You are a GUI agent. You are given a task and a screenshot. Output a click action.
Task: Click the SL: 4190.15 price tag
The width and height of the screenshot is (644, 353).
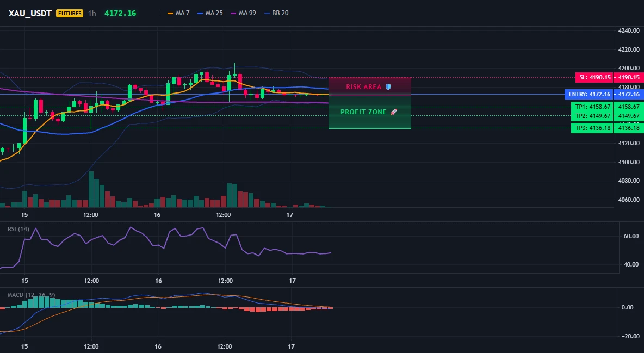pyautogui.click(x=594, y=77)
